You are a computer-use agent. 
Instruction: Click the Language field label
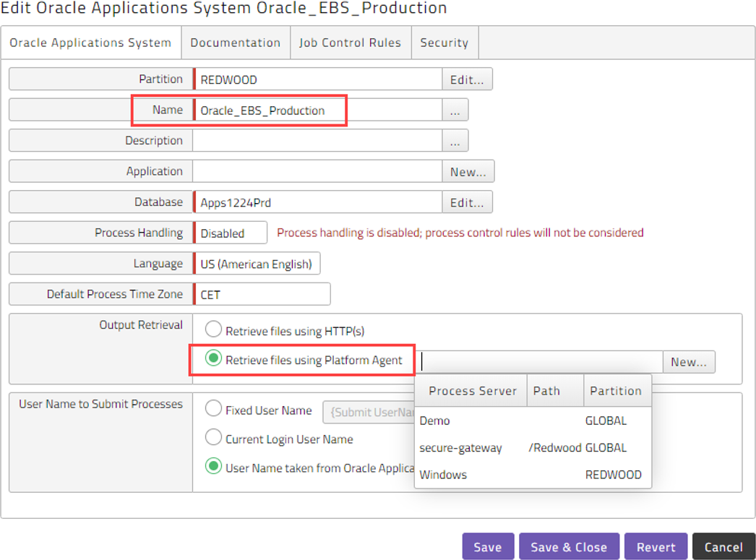tap(158, 264)
